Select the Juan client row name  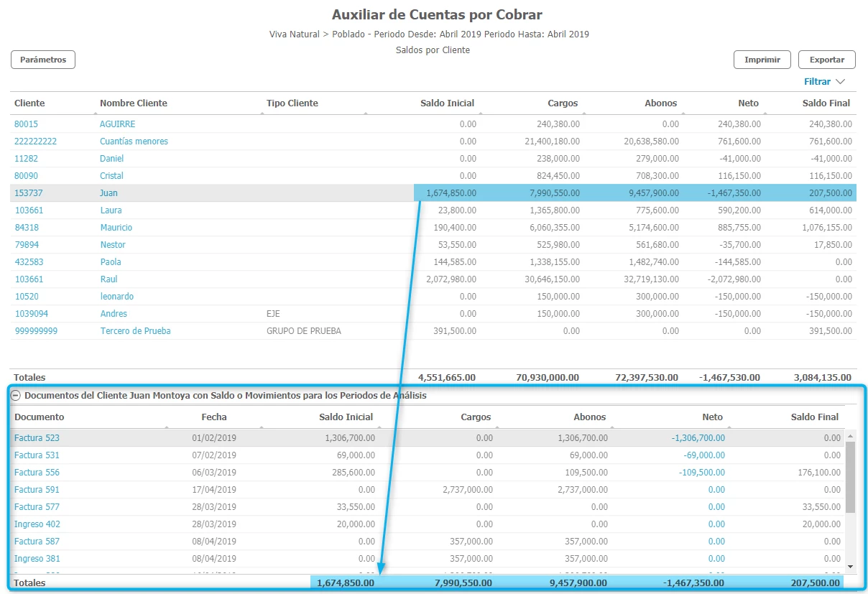tap(108, 193)
